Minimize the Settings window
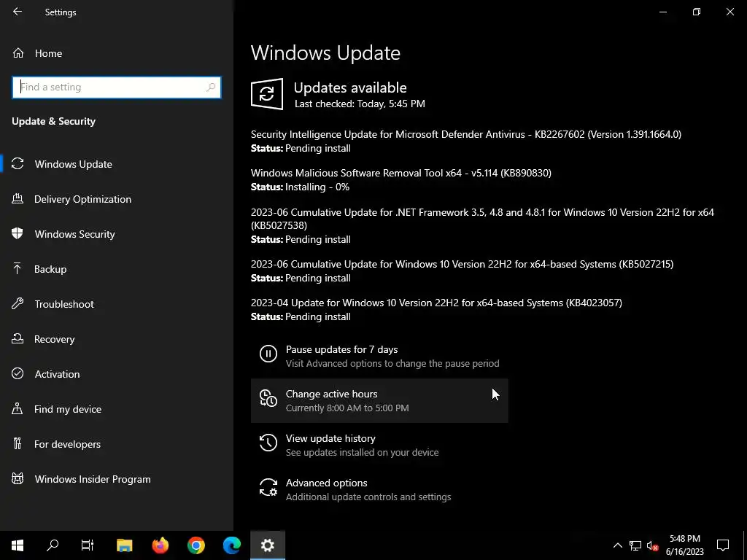 (x=662, y=12)
